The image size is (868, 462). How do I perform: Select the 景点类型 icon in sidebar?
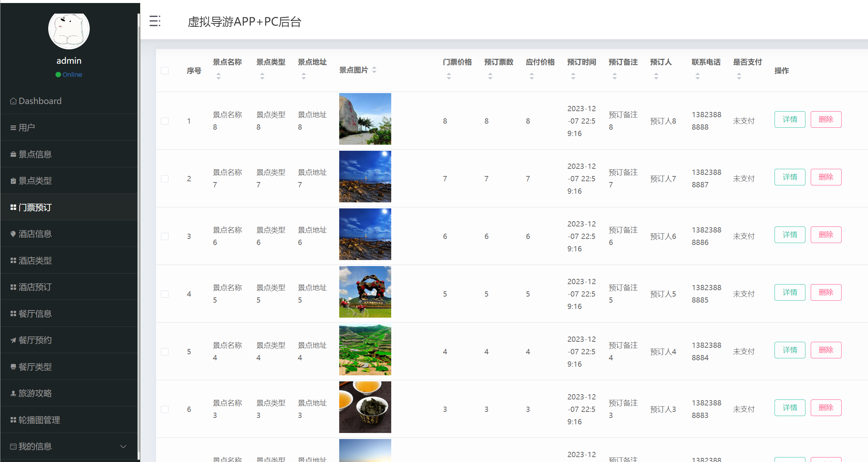click(13, 181)
